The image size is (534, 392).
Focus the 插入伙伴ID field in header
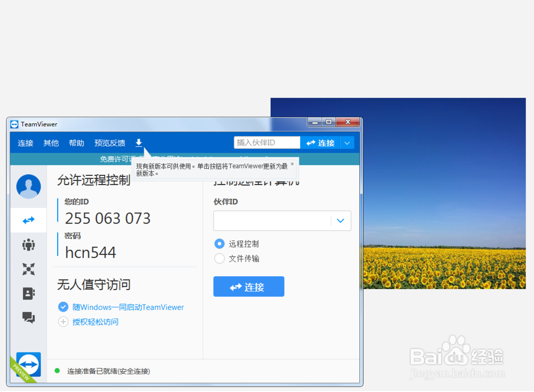click(267, 142)
